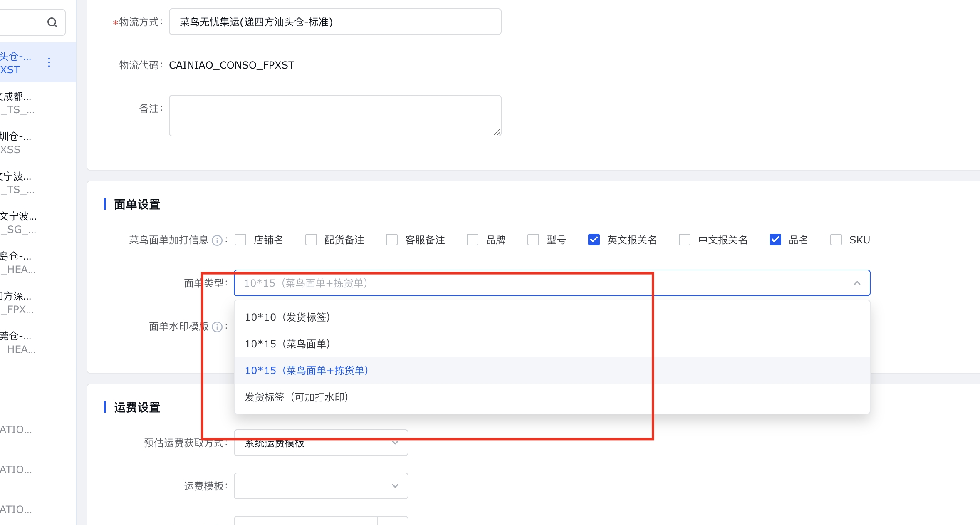The height and width of the screenshot is (525, 980).
Task: Select 10*10（发货标签）option
Action: [552, 317]
